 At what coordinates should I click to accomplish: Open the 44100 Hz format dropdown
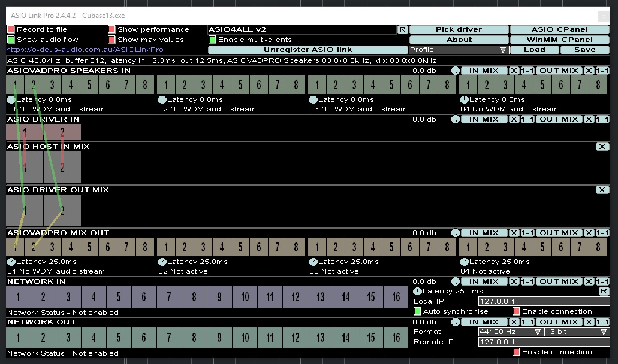(x=511, y=332)
